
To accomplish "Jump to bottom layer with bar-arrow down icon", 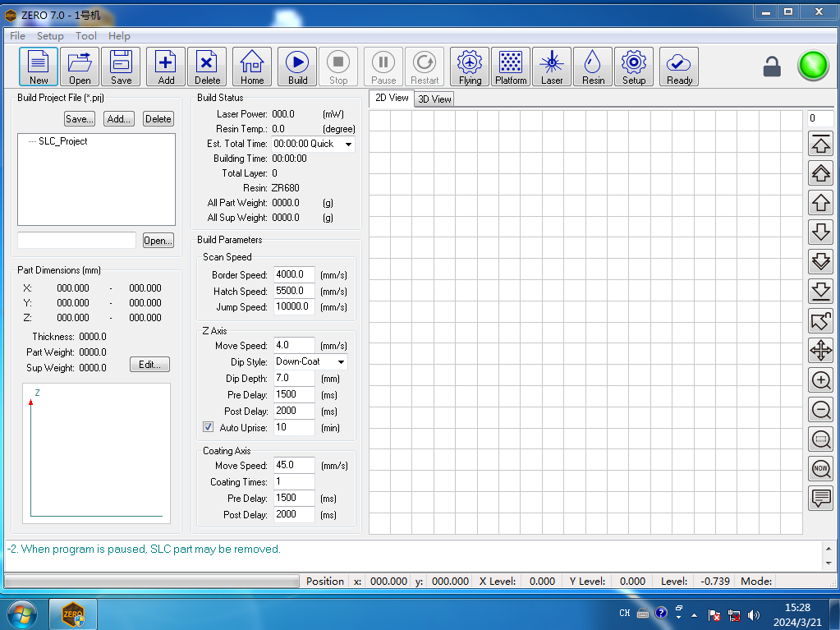I will point(820,292).
